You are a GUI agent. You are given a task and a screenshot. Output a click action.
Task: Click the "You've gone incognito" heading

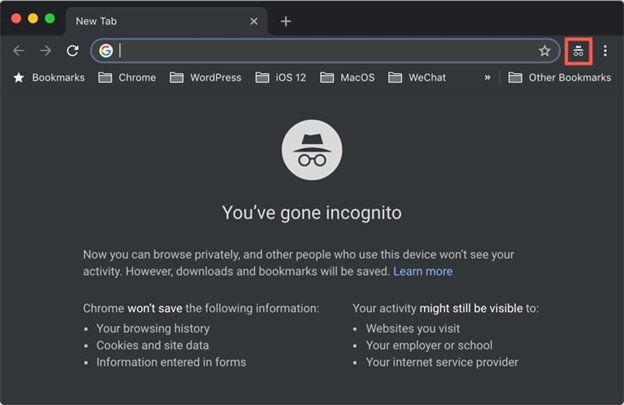point(312,212)
